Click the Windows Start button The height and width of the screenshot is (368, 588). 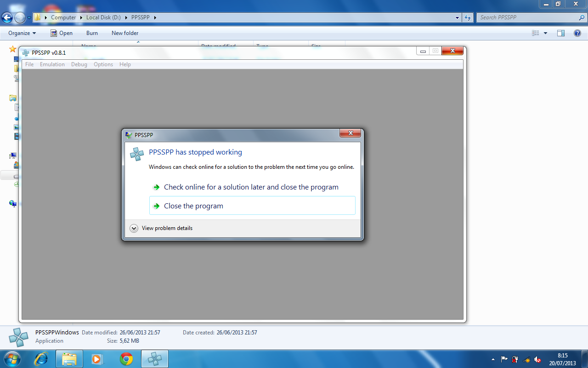pyautogui.click(x=11, y=358)
